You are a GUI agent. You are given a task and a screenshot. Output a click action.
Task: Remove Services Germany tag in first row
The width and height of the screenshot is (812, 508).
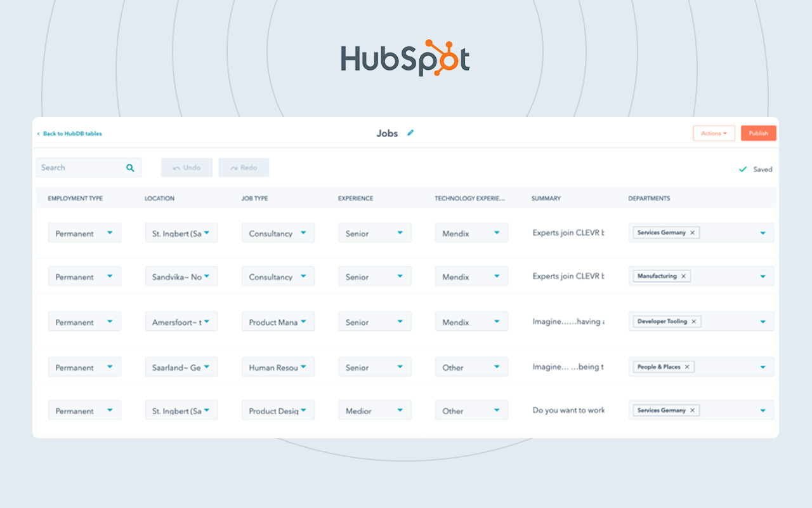(692, 233)
